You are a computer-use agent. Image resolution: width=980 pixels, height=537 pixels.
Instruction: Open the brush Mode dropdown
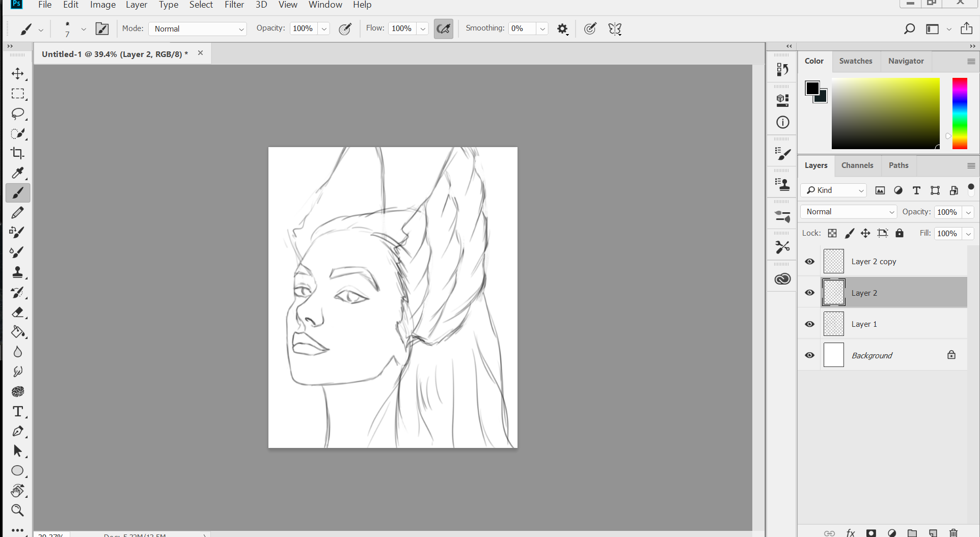coord(198,29)
